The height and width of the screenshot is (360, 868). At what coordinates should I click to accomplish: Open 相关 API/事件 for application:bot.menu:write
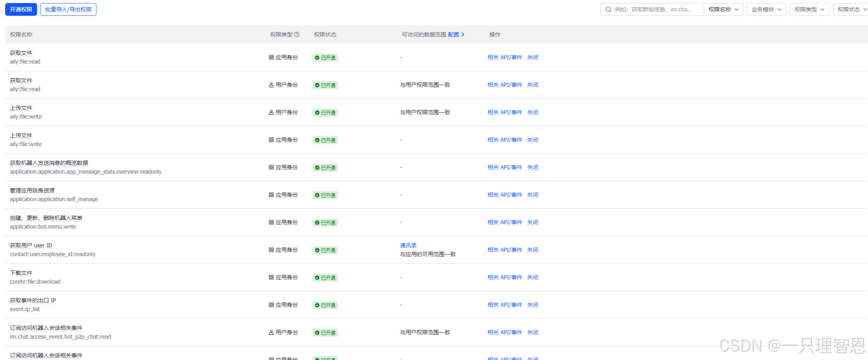[x=505, y=222]
